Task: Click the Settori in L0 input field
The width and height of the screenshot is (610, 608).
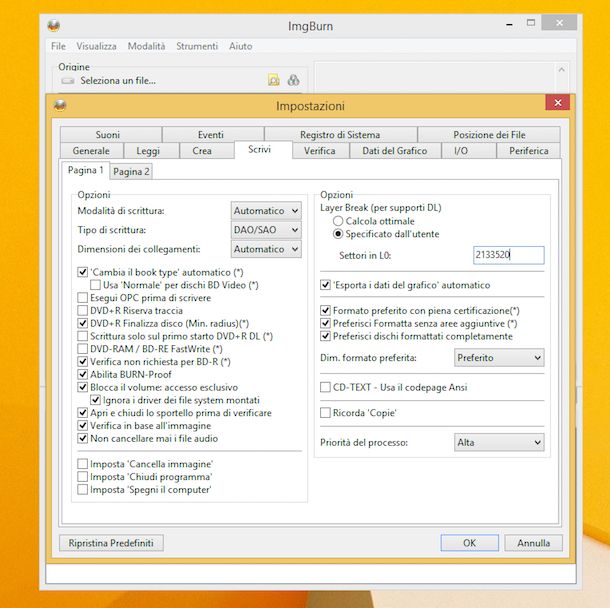Action: [509, 255]
